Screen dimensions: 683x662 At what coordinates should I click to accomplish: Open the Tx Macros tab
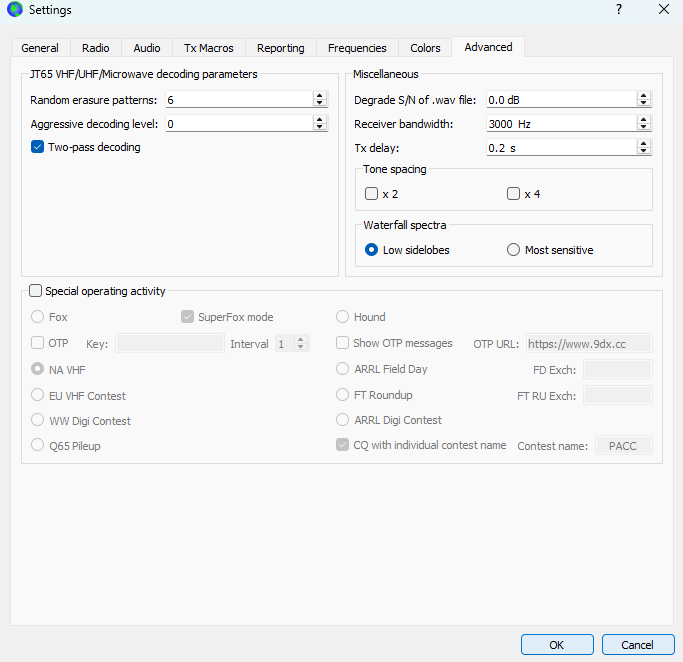pyautogui.click(x=208, y=48)
